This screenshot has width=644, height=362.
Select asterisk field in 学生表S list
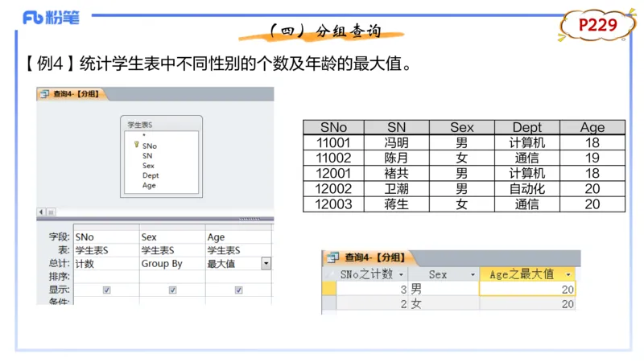[144, 135]
